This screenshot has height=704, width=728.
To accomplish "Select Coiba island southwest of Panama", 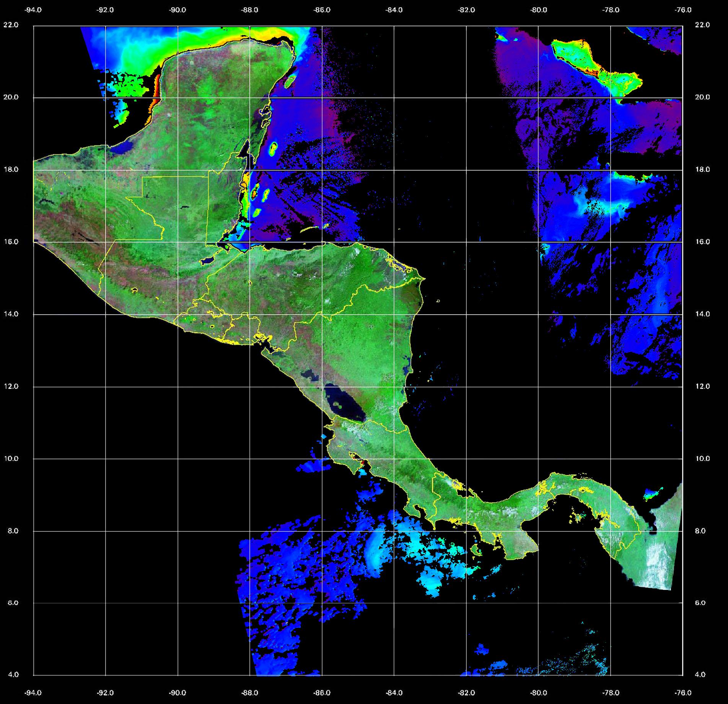I will (476, 551).
